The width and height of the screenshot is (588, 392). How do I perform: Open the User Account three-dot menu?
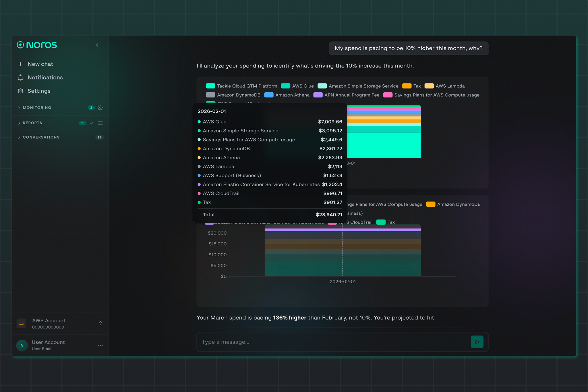[100, 346]
